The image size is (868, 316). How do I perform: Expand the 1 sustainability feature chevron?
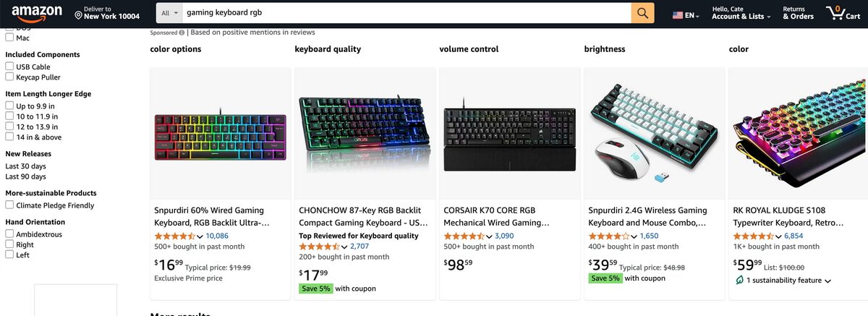point(827,281)
